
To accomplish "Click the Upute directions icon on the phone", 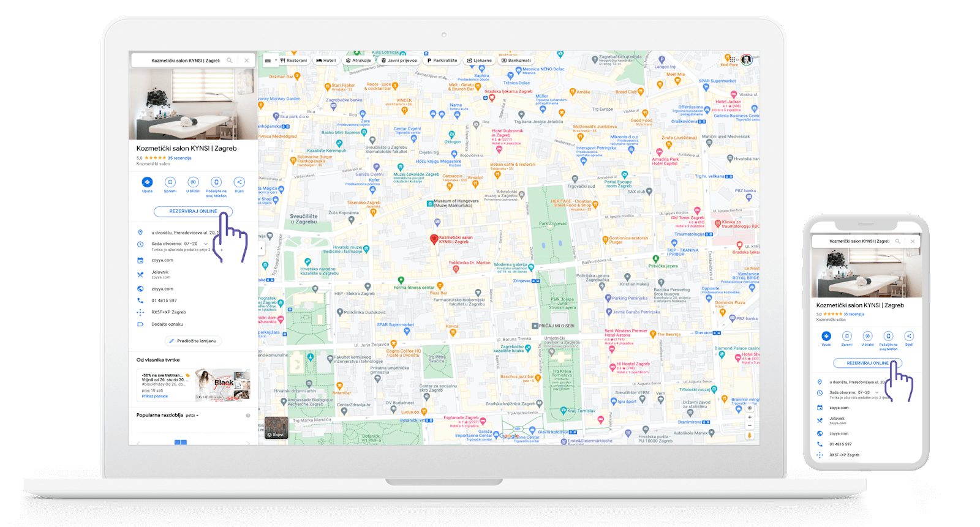I will tap(826, 335).
